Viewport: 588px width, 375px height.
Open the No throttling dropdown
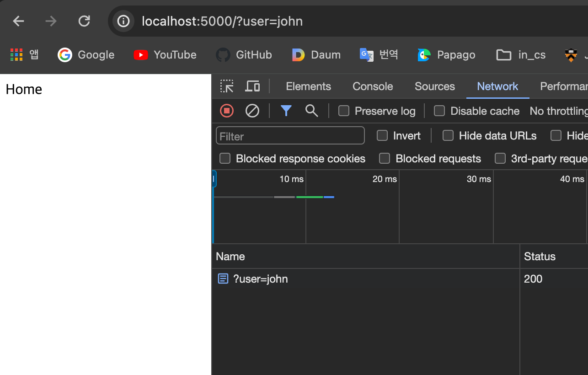click(558, 111)
